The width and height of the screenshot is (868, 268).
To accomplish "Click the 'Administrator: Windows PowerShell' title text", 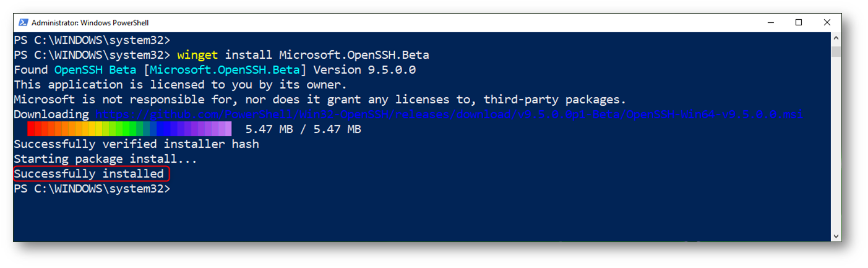I will [x=90, y=23].
